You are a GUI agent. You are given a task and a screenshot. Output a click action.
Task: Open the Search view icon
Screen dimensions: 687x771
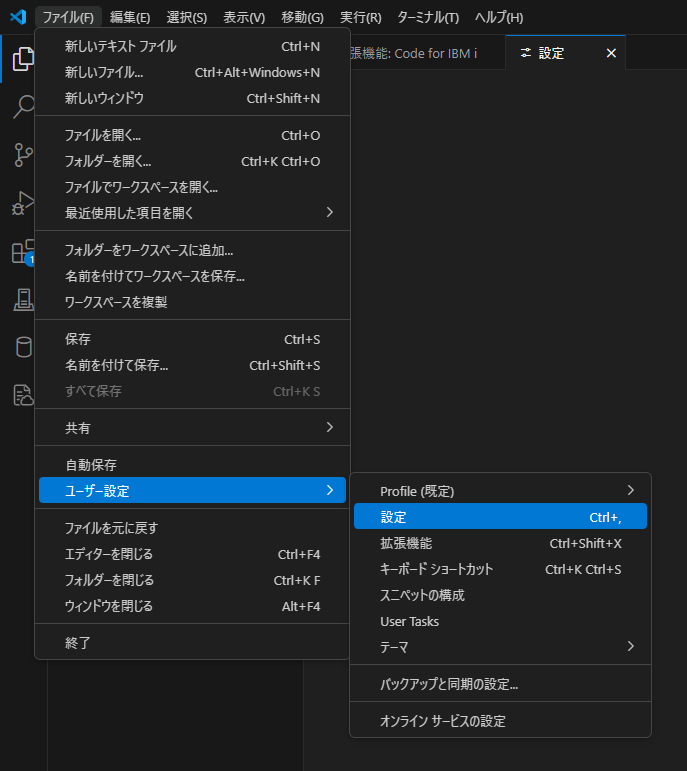point(23,106)
